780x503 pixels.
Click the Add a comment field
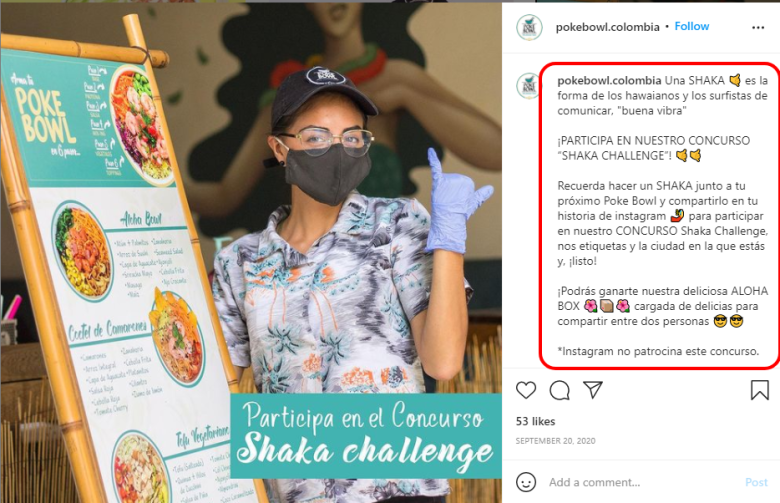coord(642,482)
